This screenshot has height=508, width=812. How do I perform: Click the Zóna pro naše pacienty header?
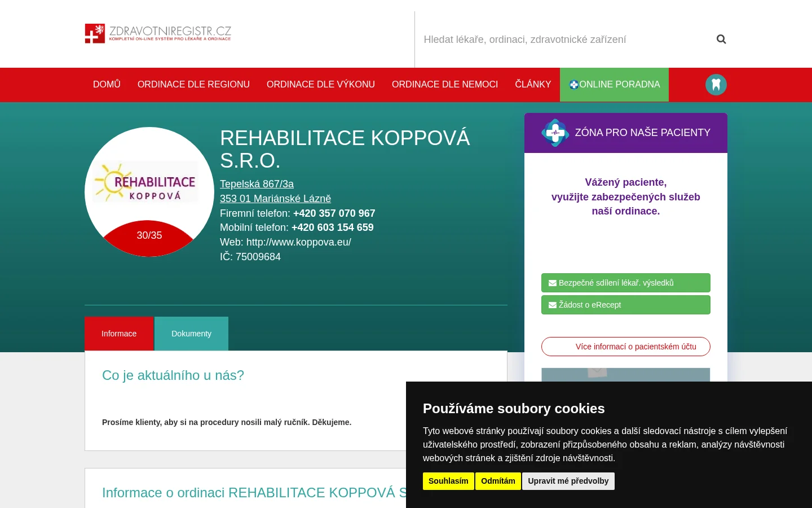(x=626, y=133)
